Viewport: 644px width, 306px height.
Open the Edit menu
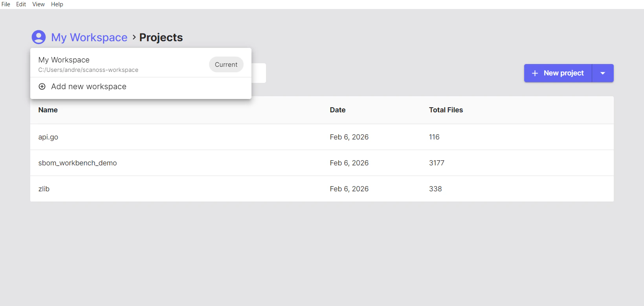coord(21,4)
